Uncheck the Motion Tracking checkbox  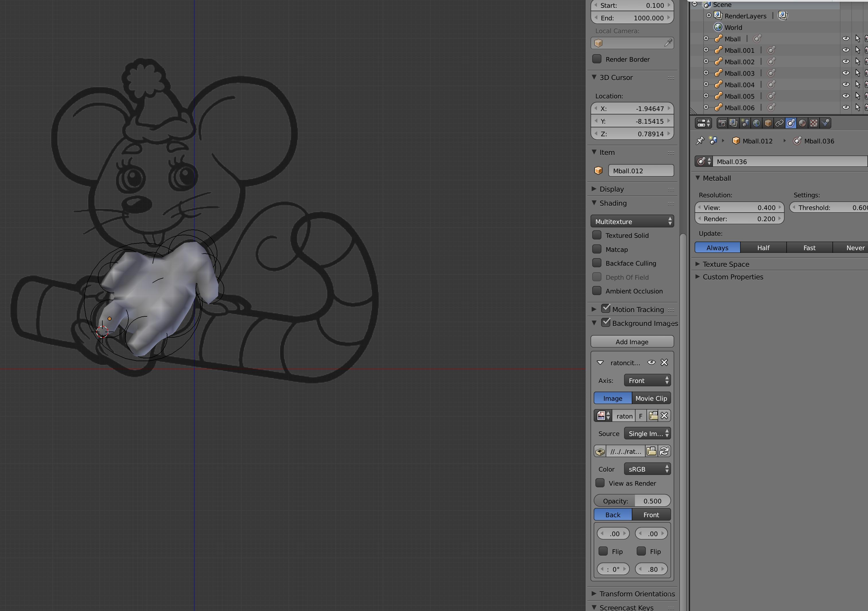[606, 308]
